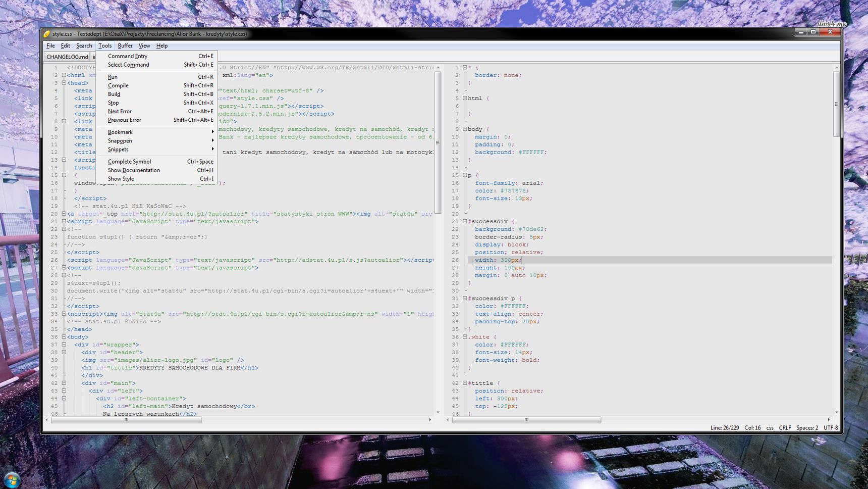
Task: Collapse the fold marker at <html> line 2
Action: click(x=64, y=75)
